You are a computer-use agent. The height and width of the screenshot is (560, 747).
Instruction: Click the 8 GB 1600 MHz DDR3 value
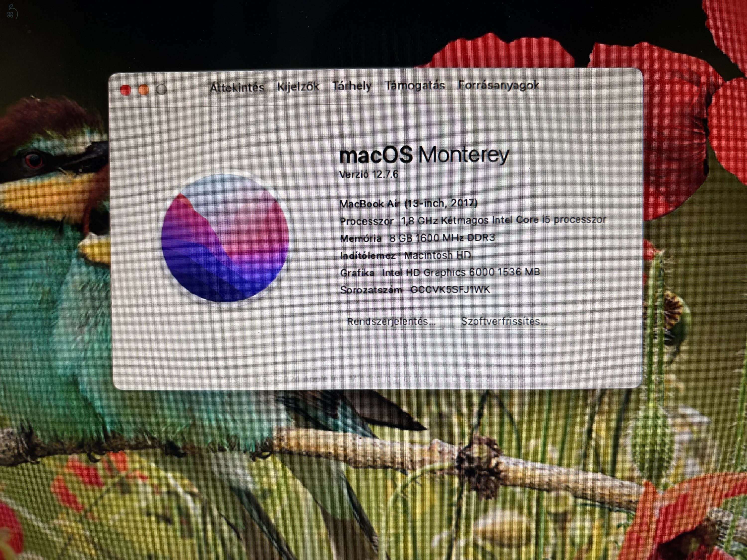click(442, 238)
